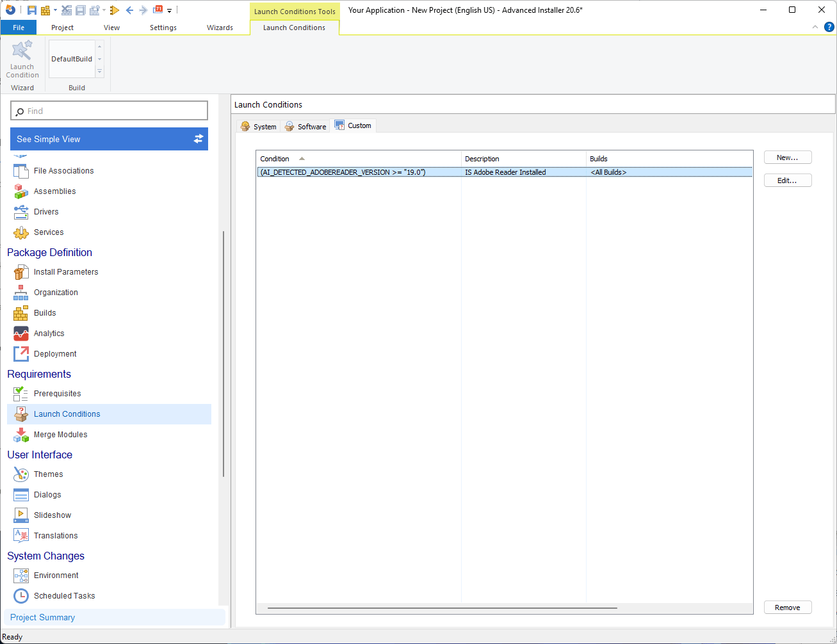Image resolution: width=837 pixels, height=644 pixels.
Task: Click the User Interface section heading
Action: pos(40,455)
